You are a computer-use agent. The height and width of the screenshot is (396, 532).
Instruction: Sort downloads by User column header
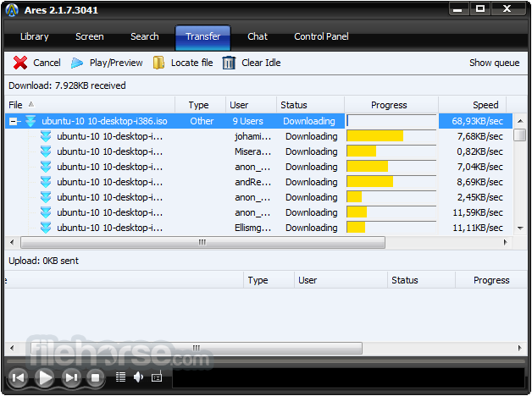point(251,105)
